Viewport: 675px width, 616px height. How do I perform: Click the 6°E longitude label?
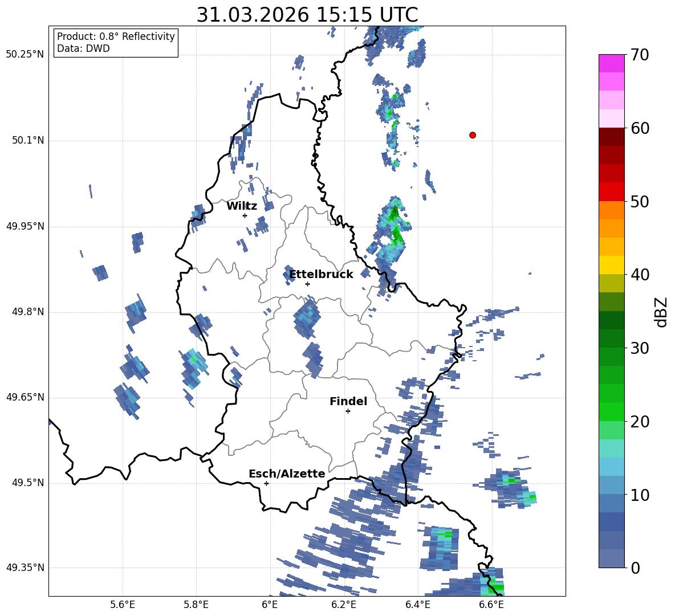270,605
